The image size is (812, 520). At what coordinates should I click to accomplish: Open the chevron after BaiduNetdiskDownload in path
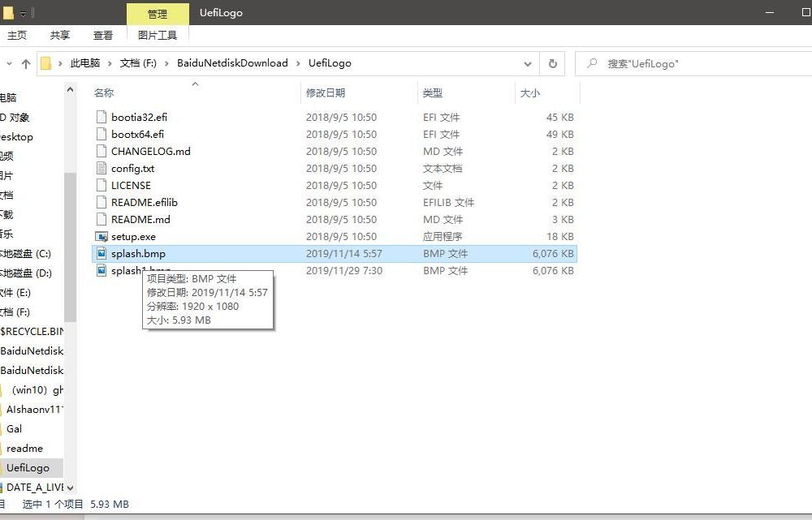(298, 63)
